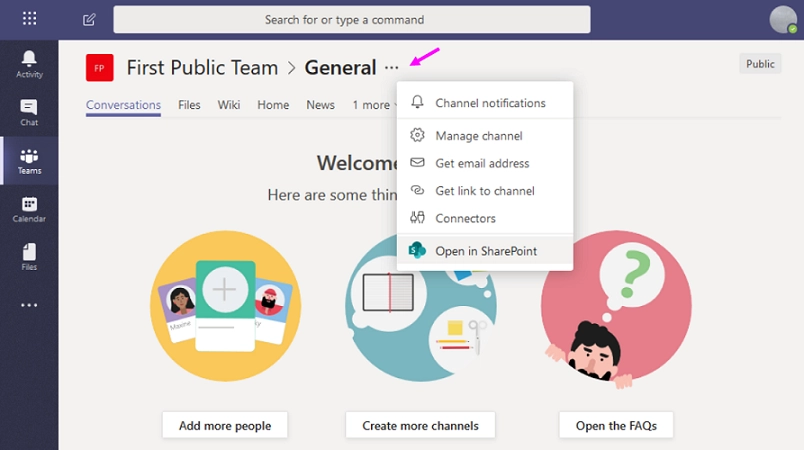Click Add more people button
Image resolution: width=804 pixels, height=450 pixels.
tap(225, 425)
